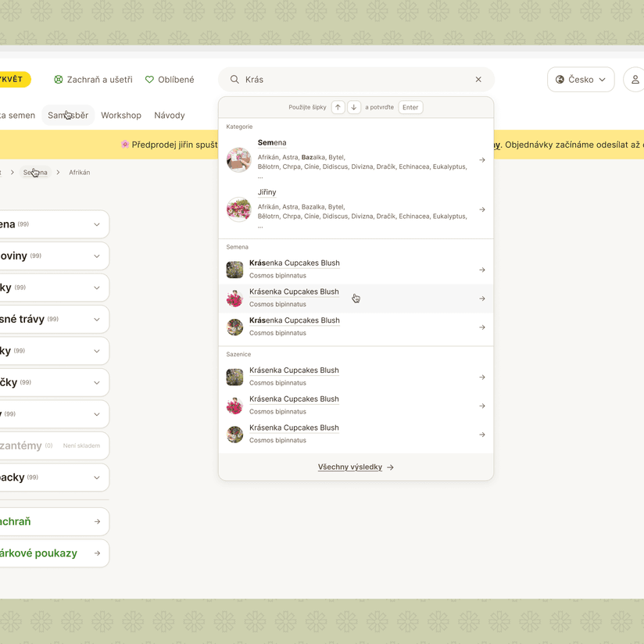Screen dimensions: 644x644
Task: Go to Zachraň a ušetři
Action: pos(93,79)
